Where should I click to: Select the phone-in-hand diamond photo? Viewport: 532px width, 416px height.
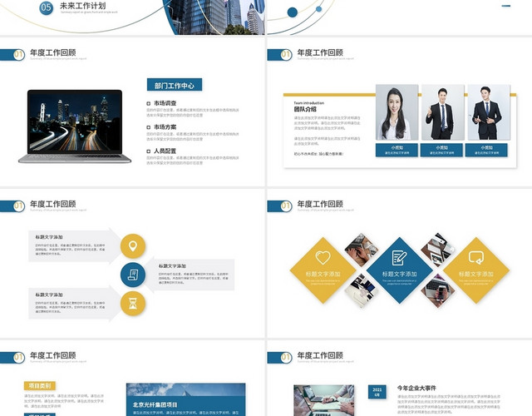click(x=438, y=291)
